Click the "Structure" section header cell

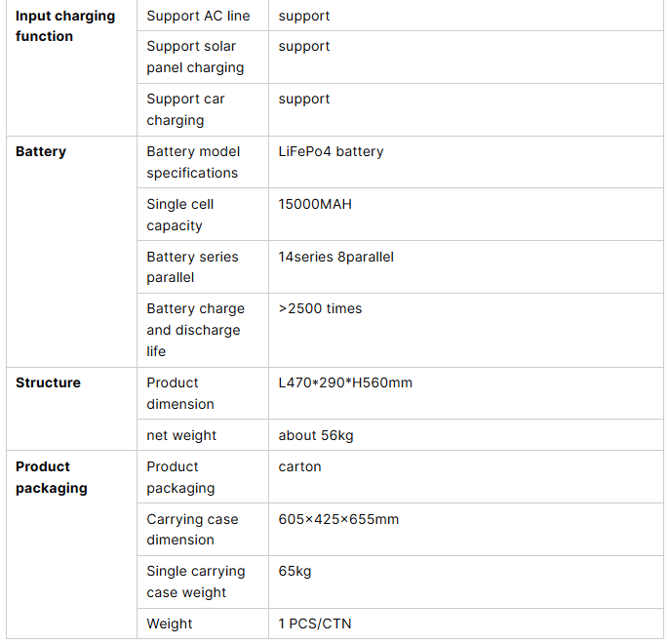pyautogui.click(x=48, y=382)
